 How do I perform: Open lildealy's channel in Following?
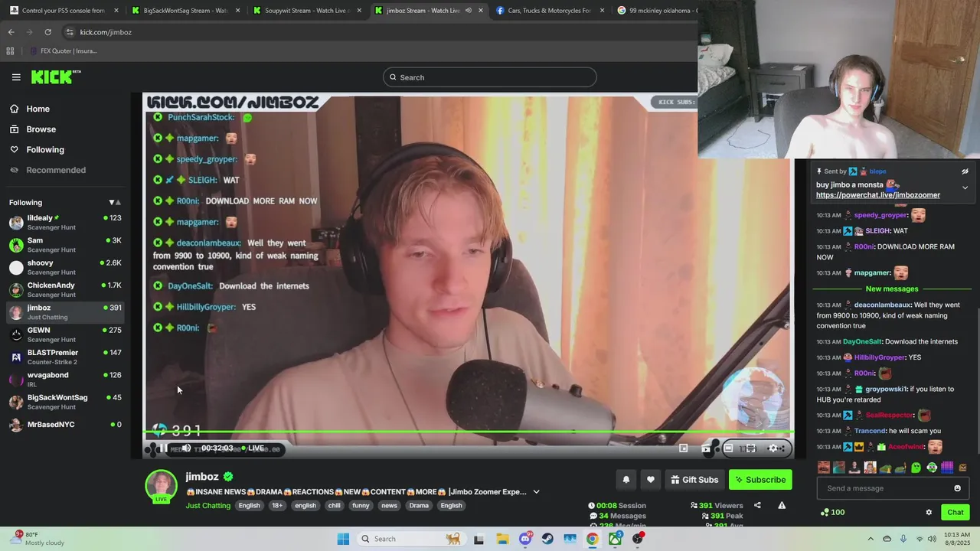[x=65, y=223]
